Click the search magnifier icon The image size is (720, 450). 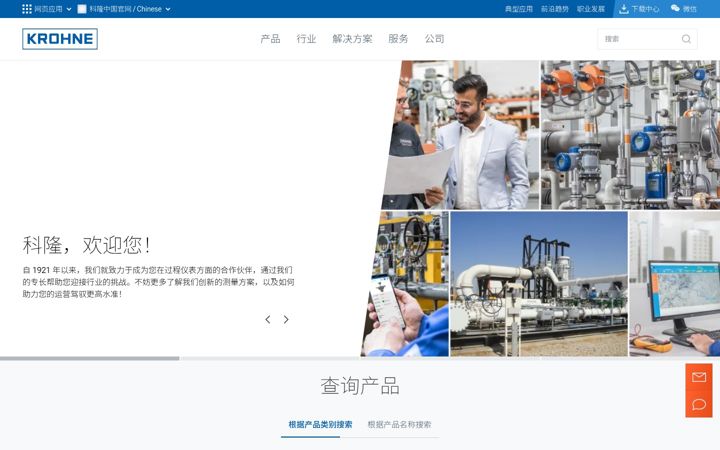pos(686,39)
